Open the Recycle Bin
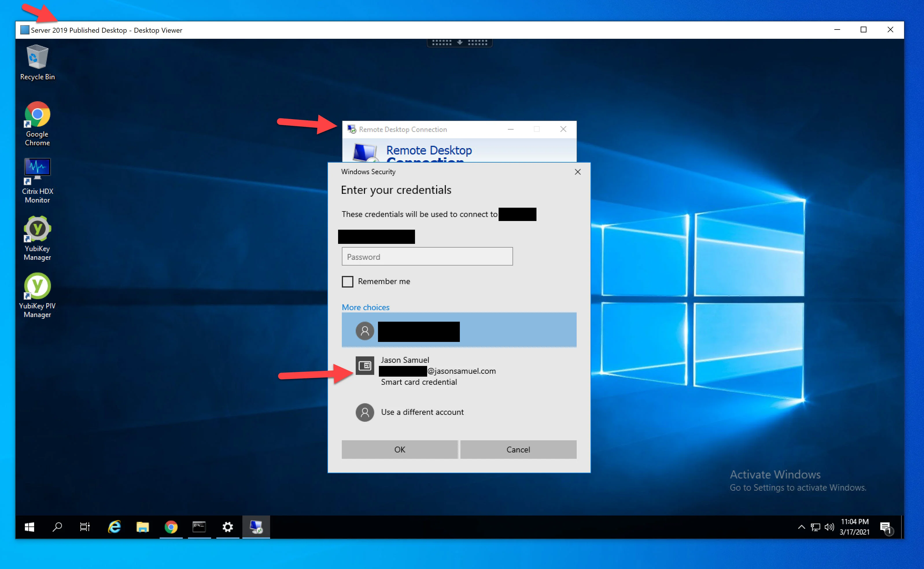The width and height of the screenshot is (924, 569). tap(37, 63)
